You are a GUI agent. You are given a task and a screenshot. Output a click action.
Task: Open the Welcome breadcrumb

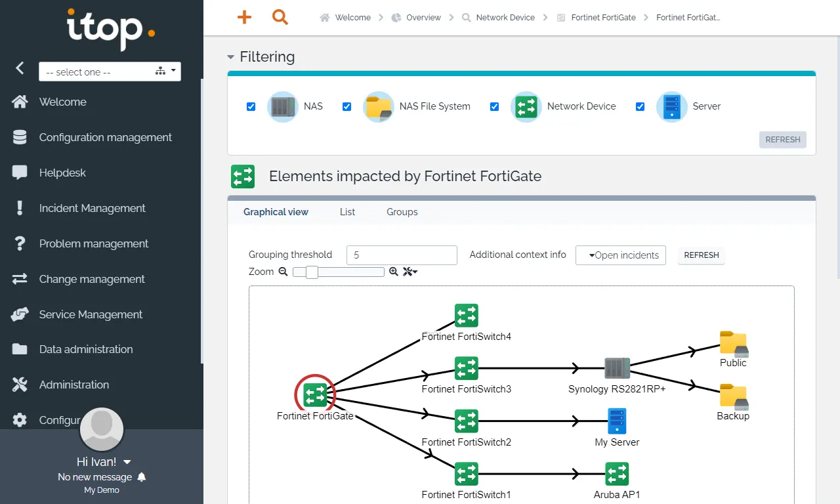[x=345, y=18]
